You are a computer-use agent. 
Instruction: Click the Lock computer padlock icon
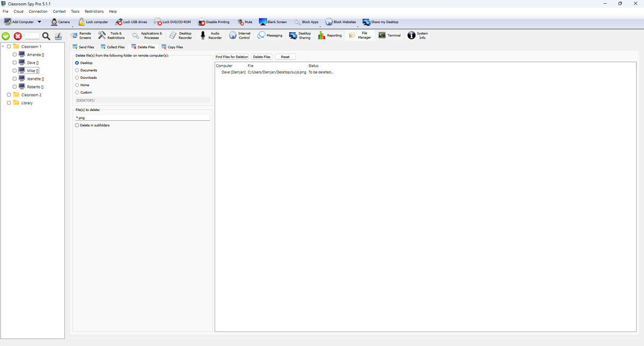(82, 22)
